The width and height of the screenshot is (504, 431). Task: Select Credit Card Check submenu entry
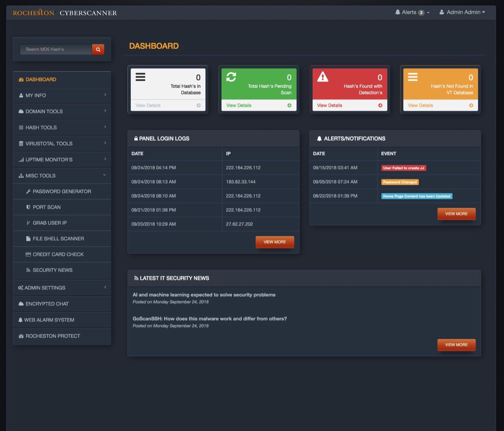tap(62, 254)
